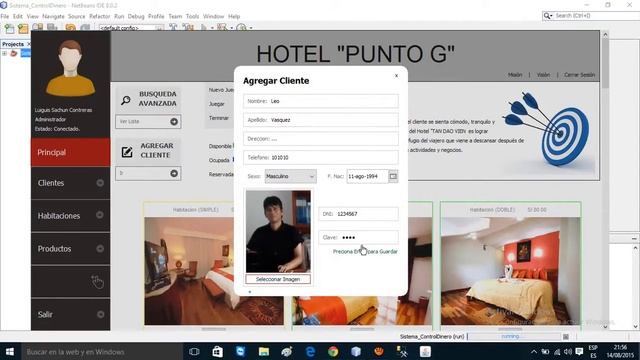This screenshot has width=640, height=360.
Task: Minimize the right-side output panel
Action: (634, 238)
